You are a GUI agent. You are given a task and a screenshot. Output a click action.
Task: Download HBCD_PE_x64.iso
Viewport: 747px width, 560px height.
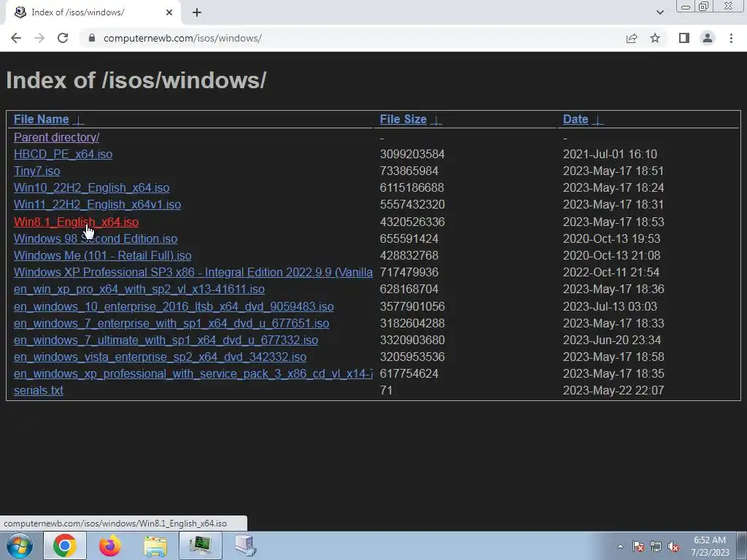pos(63,155)
